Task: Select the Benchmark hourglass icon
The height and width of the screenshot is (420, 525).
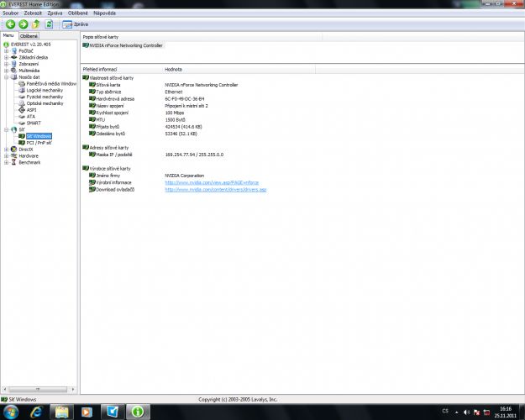Action: click(14, 162)
